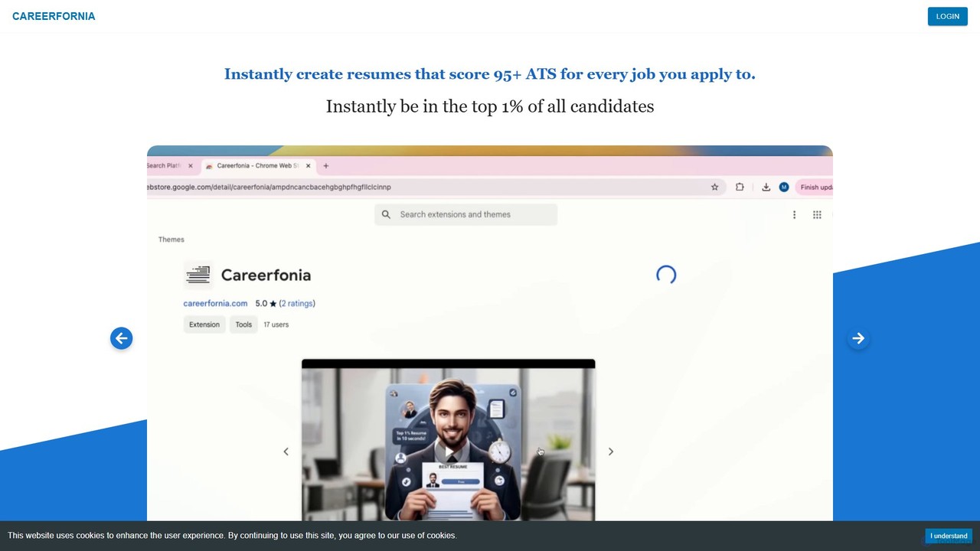Open the careerfornia.com link
This screenshot has width=980, height=551.
pos(215,303)
